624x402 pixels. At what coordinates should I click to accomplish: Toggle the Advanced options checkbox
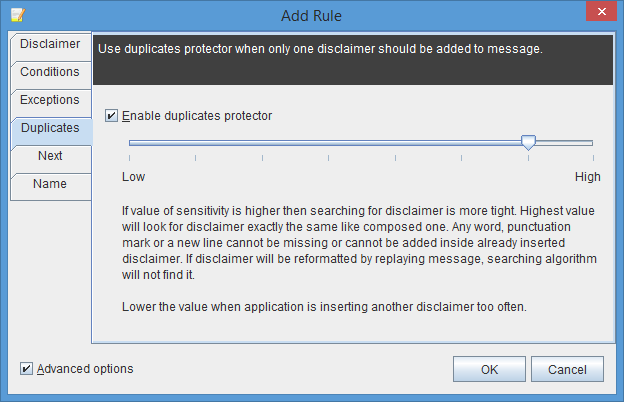(x=26, y=369)
